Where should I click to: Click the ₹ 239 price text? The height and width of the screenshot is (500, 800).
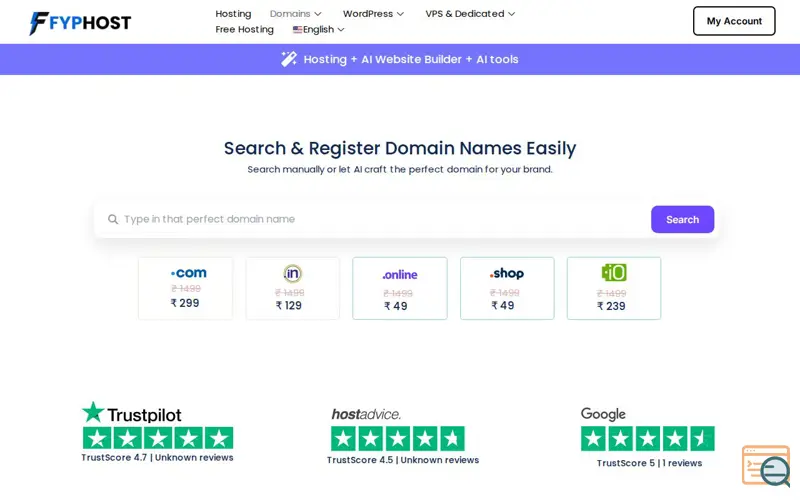[x=611, y=306]
